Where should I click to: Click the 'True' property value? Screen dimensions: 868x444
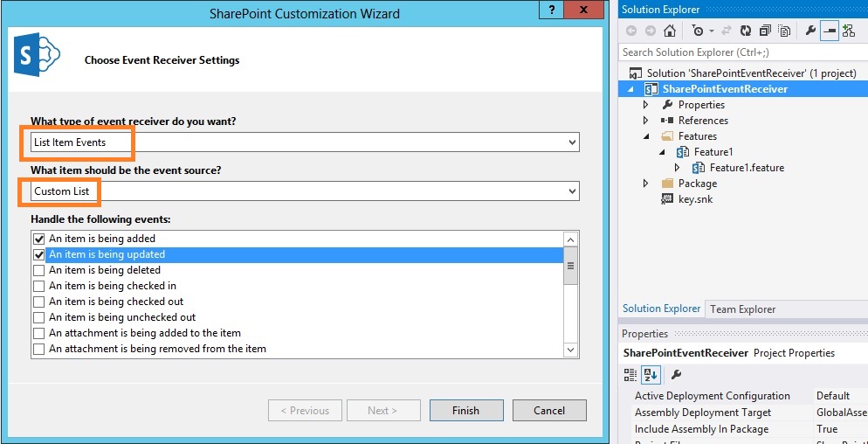[x=826, y=429]
